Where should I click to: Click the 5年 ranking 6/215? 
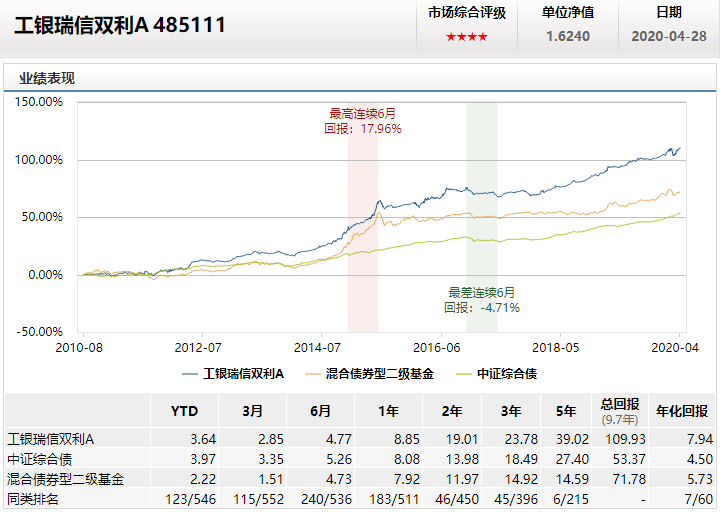[x=571, y=500]
